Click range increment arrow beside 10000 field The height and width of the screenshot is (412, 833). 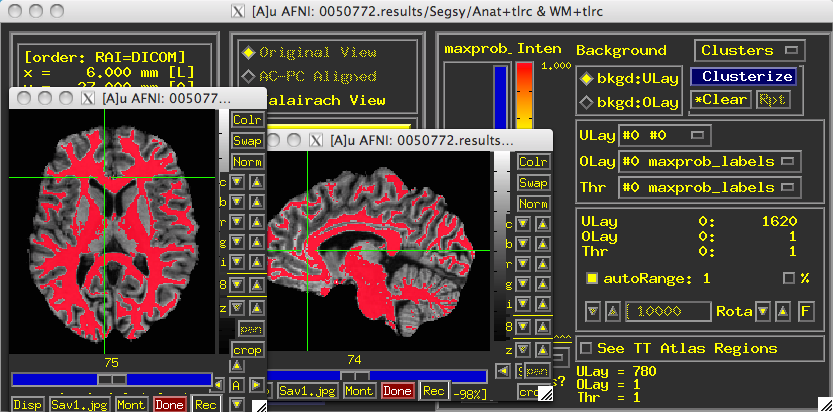click(x=613, y=312)
